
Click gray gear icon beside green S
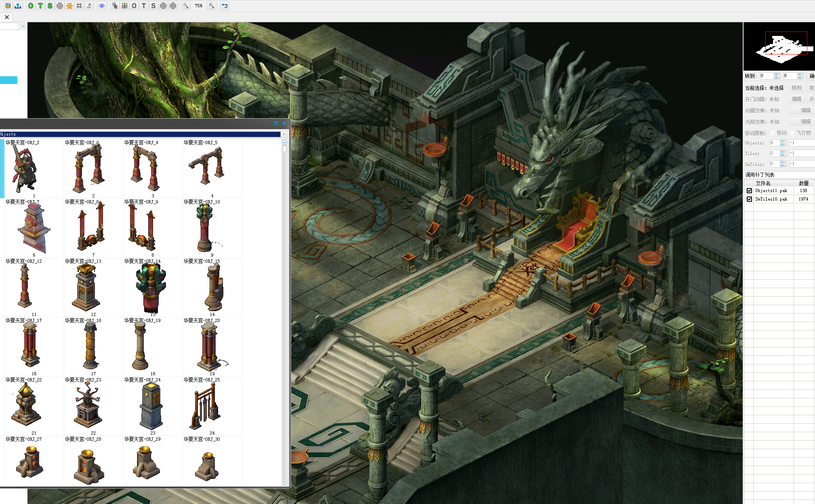[x=60, y=6]
